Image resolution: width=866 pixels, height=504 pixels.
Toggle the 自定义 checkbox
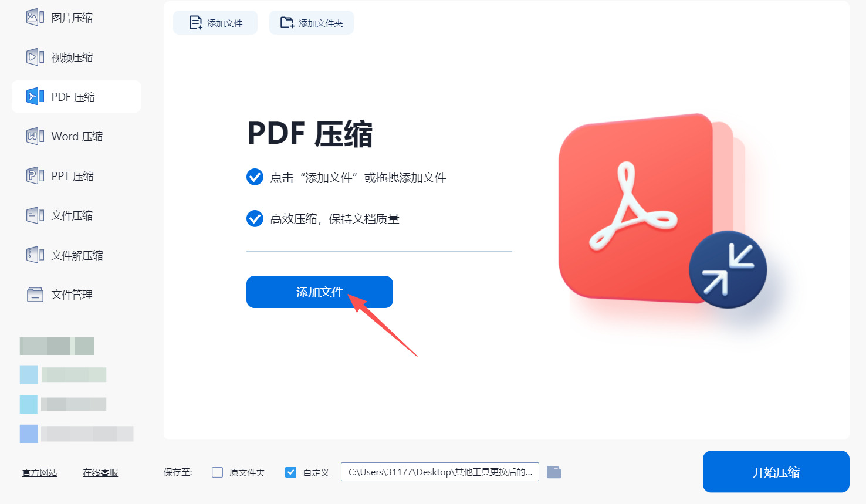[290, 472]
